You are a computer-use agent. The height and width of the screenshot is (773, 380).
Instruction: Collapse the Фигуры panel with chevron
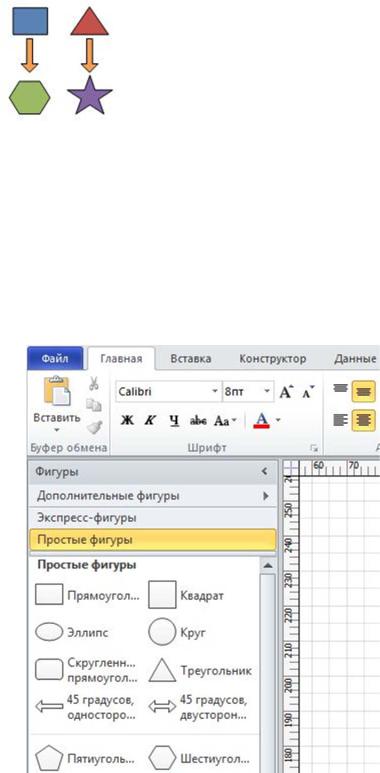(x=265, y=472)
